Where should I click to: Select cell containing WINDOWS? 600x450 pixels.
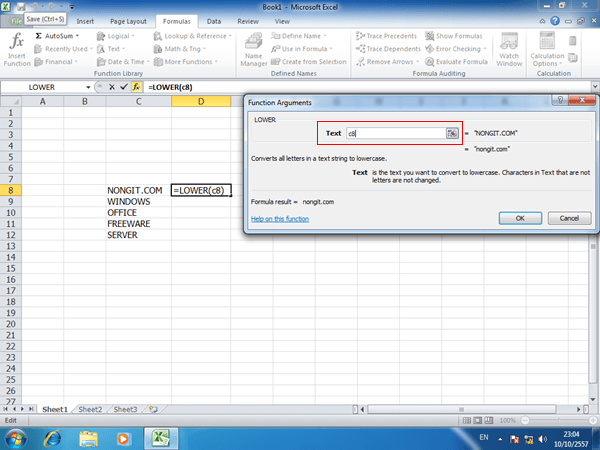click(x=139, y=201)
